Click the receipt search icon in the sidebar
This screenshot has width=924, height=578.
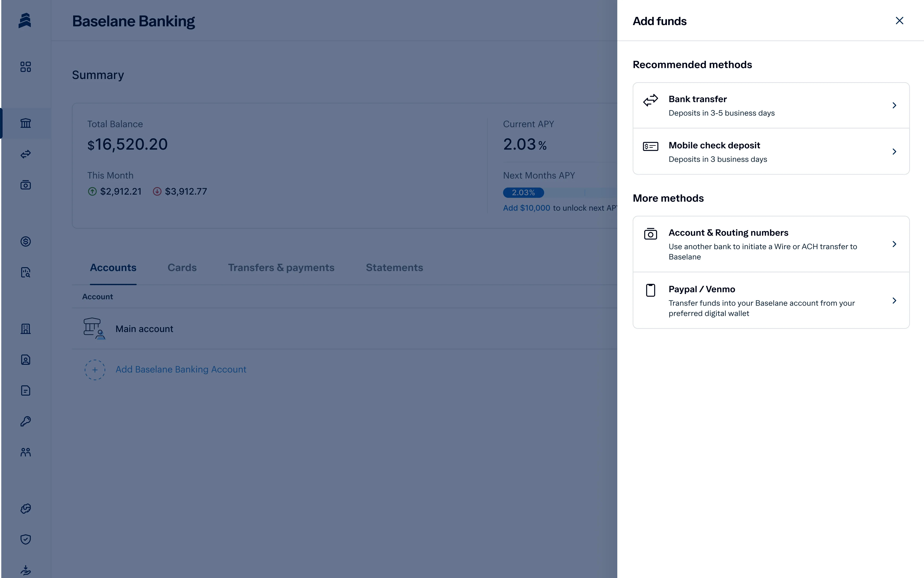[x=26, y=272]
